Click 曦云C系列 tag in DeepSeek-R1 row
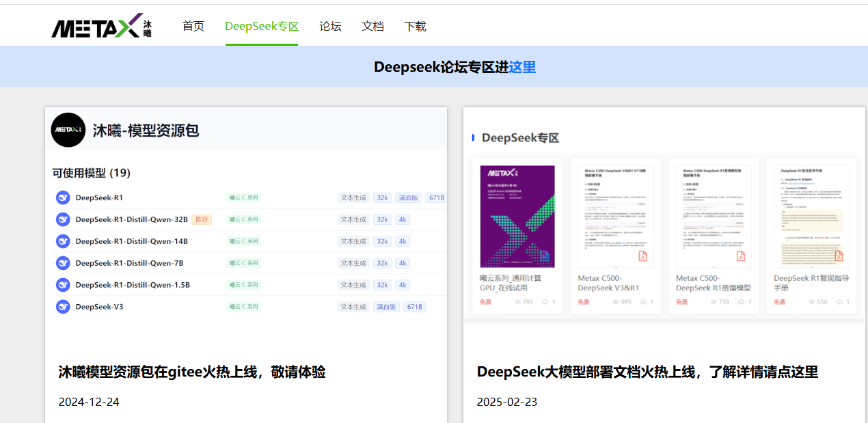 pyautogui.click(x=244, y=197)
